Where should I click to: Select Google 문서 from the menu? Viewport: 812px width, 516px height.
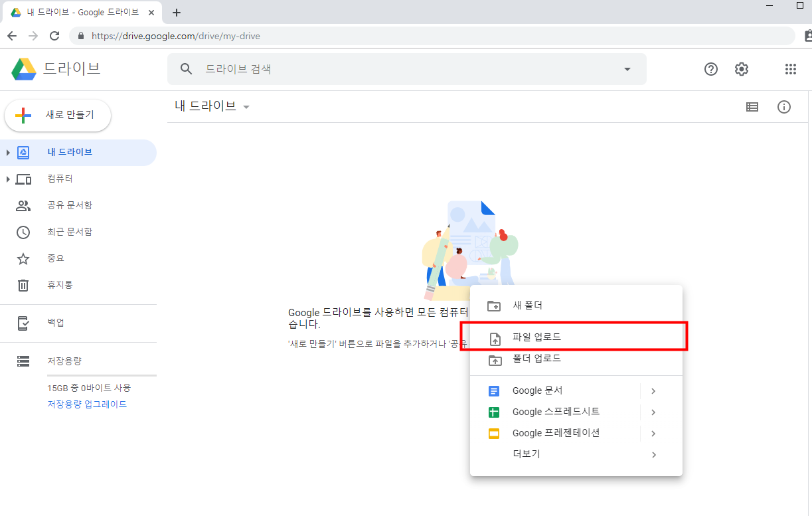click(576, 390)
